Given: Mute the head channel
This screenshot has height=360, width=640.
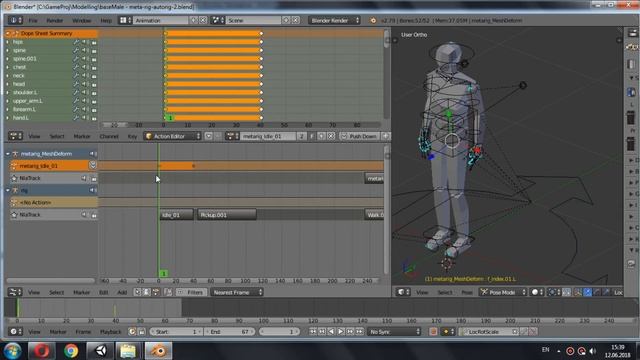Looking at the screenshot, I should point(85,84).
